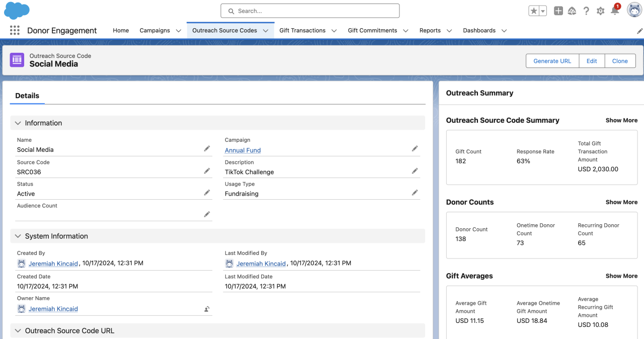Edit the Status field pencil
The image size is (644, 339).
click(207, 192)
